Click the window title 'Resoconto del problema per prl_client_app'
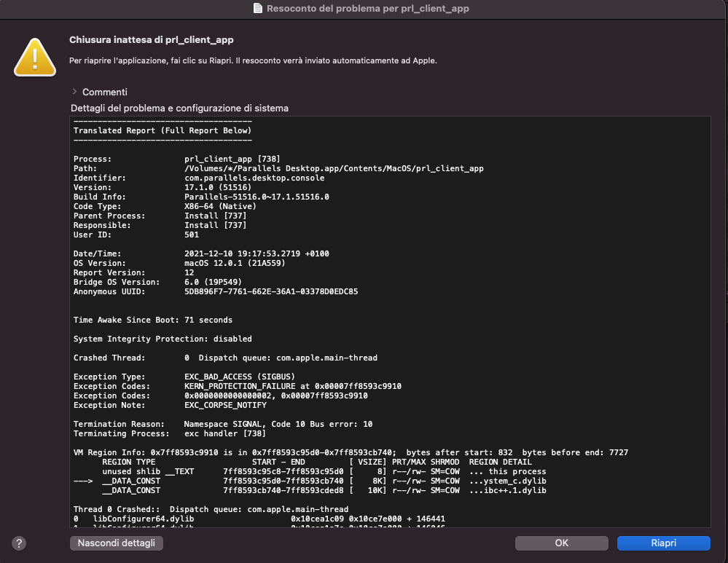Image resolution: width=728 pixels, height=563 pixels. pyautogui.click(x=368, y=8)
